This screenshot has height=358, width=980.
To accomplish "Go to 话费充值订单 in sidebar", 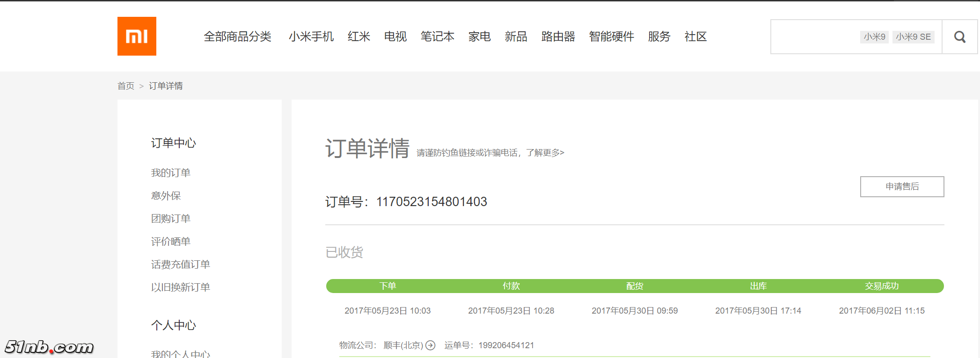I will [181, 265].
